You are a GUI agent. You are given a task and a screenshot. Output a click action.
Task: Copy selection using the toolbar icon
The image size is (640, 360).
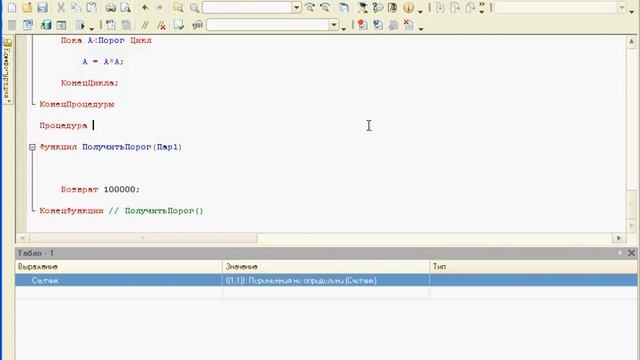[x=76, y=7]
